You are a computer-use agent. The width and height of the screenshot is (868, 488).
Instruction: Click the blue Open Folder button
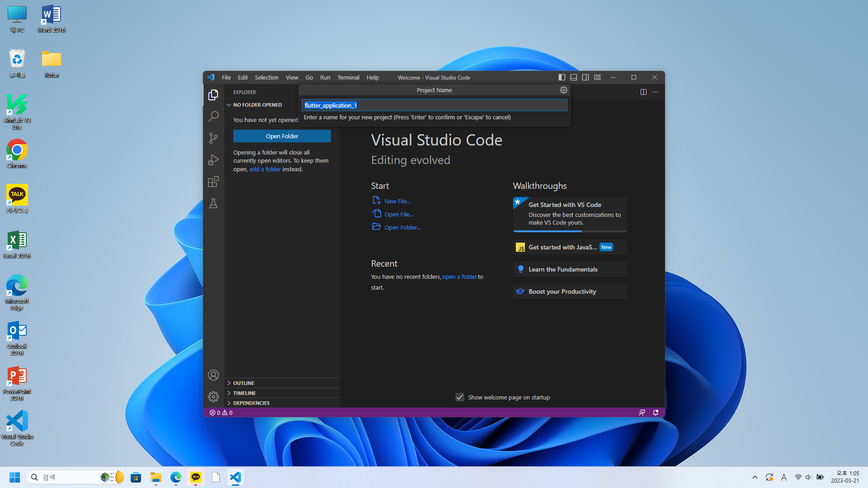pos(282,136)
